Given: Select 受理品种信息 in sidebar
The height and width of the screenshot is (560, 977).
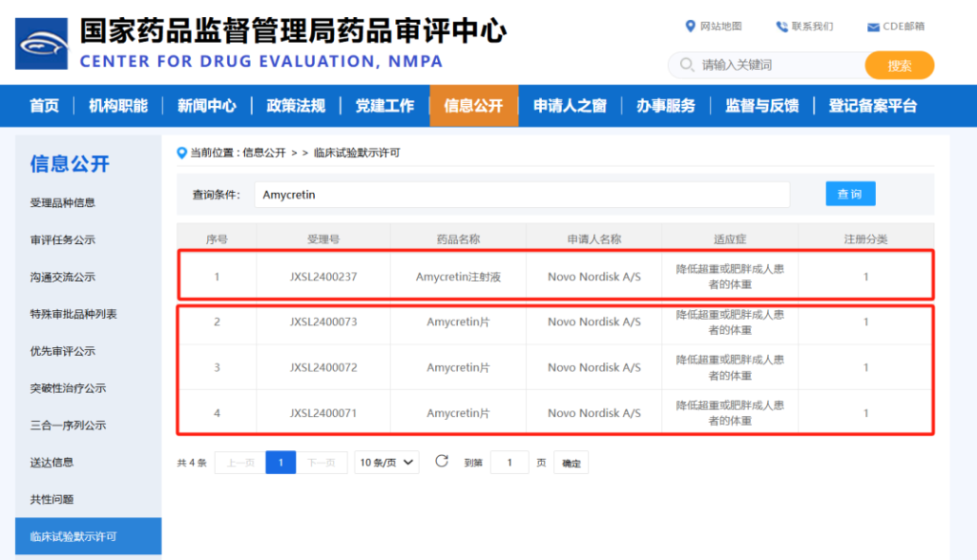Looking at the screenshot, I should (x=62, y=202).
